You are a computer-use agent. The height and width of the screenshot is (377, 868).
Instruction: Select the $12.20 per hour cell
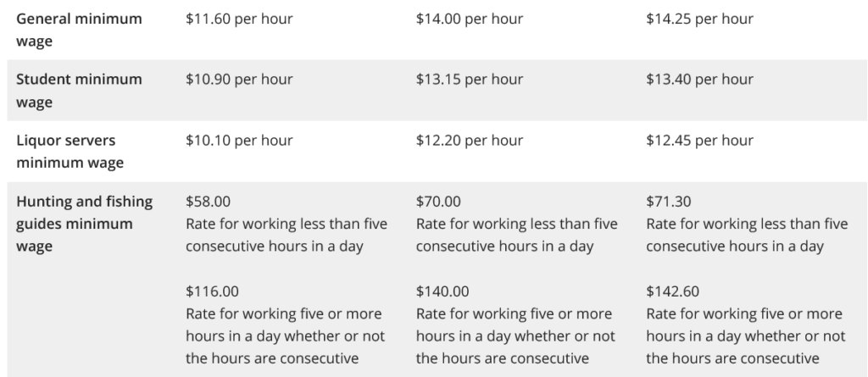coord(470,140)
